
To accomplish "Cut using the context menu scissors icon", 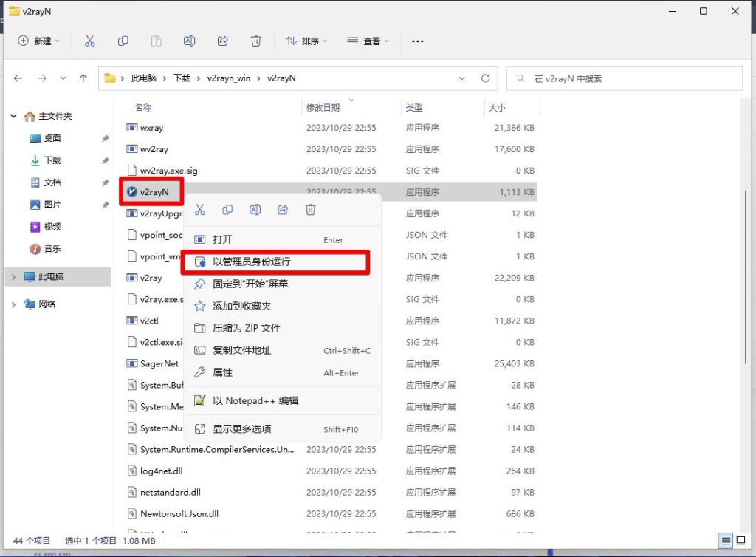I will (x=200, y=210).
